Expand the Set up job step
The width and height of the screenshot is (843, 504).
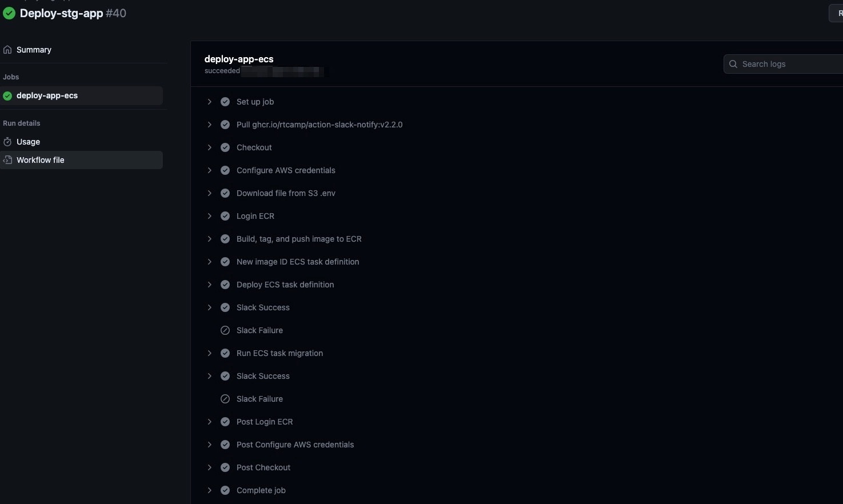[210, 102]
